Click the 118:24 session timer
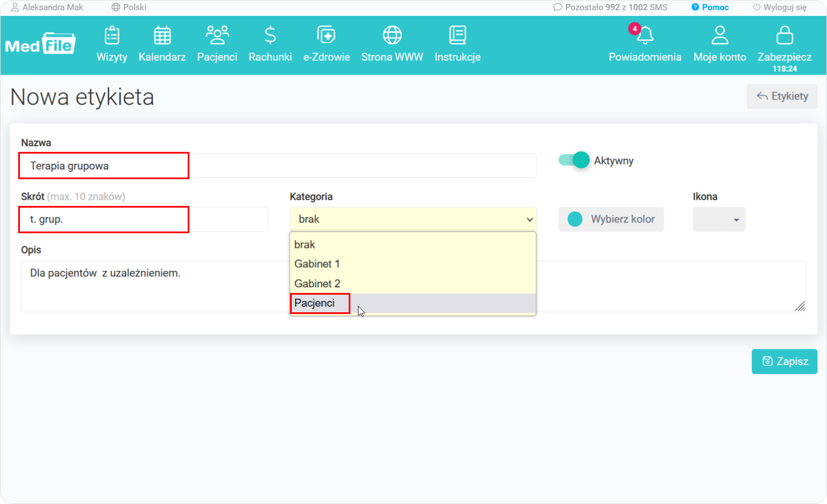 [784, 69]
